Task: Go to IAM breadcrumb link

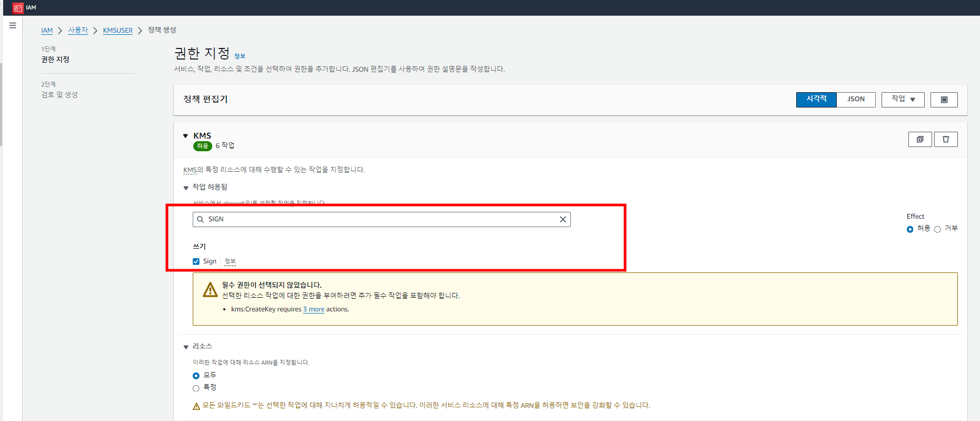Action: [47, 31]
